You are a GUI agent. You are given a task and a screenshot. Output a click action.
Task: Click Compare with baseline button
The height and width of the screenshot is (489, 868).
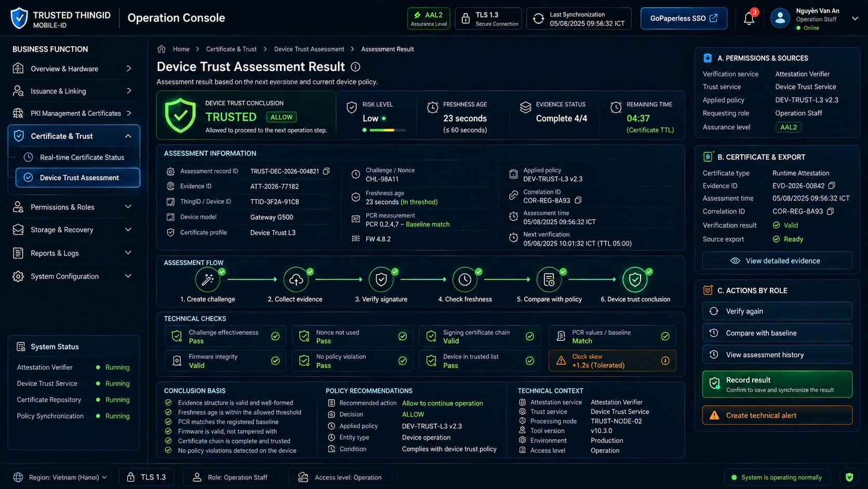(x=777, y=333)
